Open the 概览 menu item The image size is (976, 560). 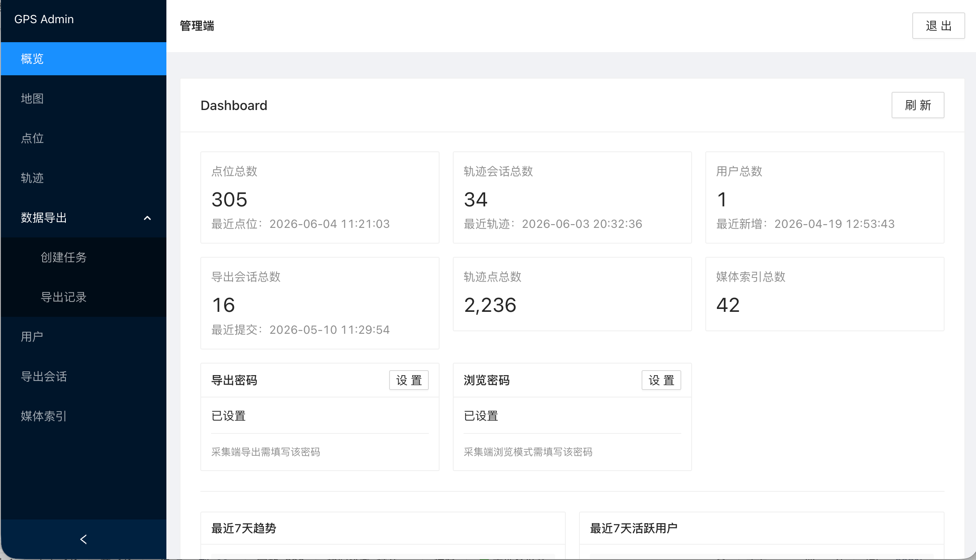83,59
